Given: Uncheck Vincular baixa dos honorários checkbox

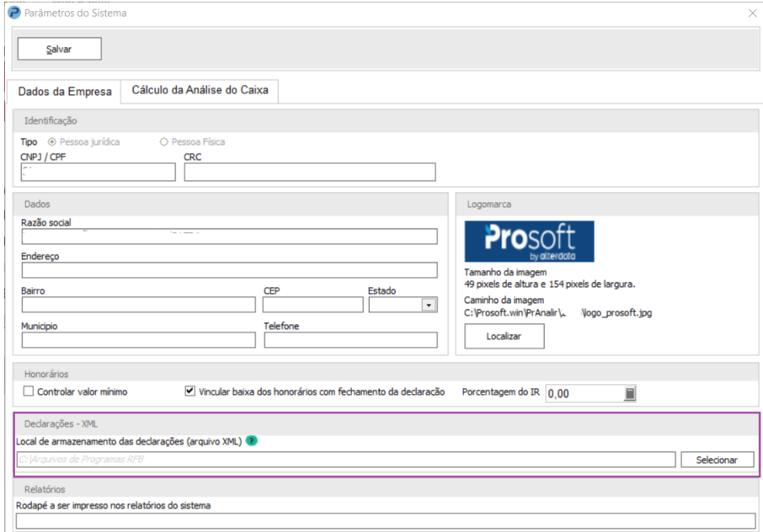Looking at the screenshot, I should 189,391.
